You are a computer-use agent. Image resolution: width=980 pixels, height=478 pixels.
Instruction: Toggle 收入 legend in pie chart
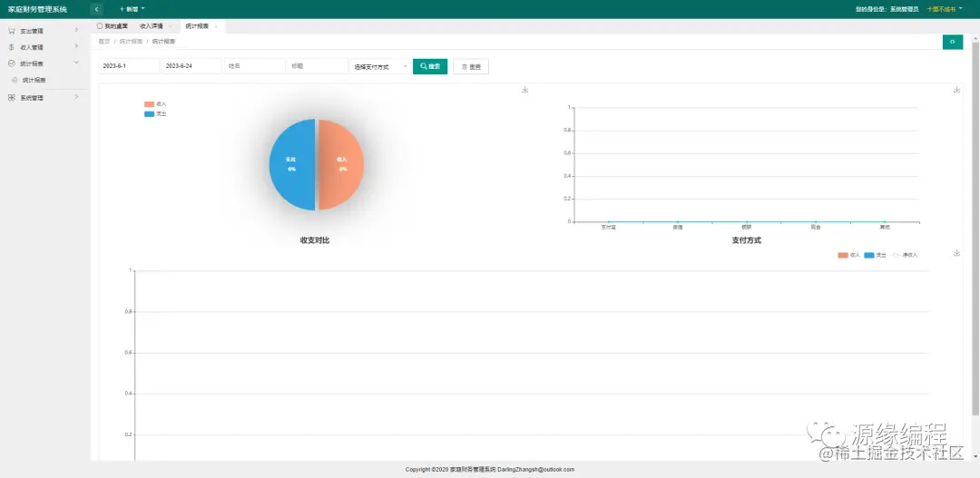coord(155,103)
